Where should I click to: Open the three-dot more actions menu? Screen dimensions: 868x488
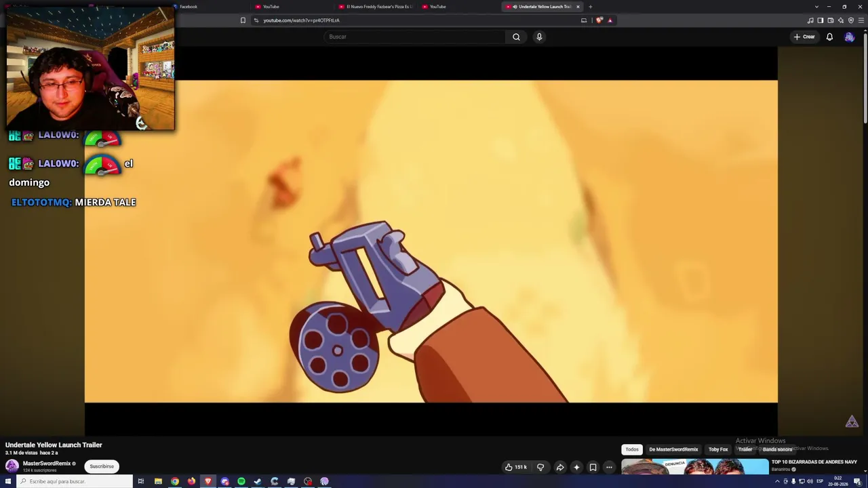click(609, 467)
